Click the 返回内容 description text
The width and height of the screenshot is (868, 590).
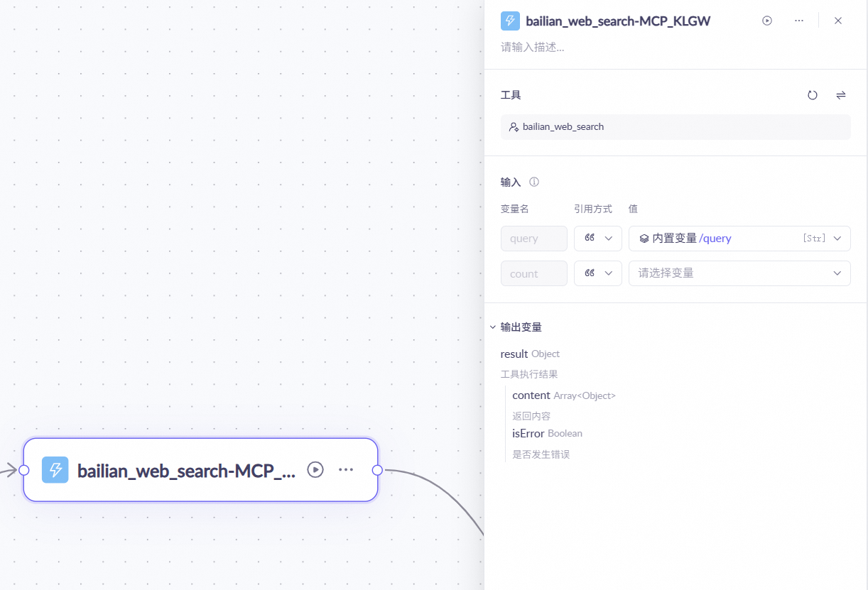tap(531, 416)
